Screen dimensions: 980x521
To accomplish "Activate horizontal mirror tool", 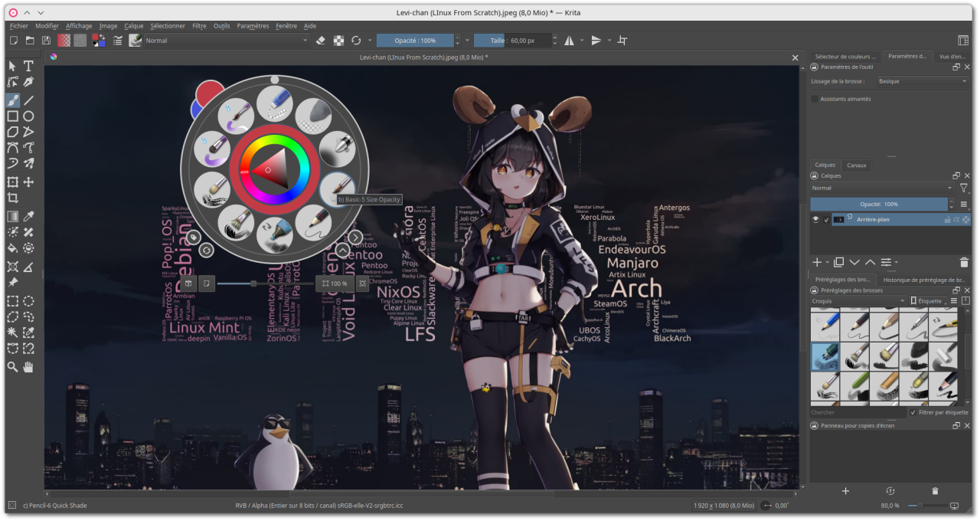I will 569,41.
